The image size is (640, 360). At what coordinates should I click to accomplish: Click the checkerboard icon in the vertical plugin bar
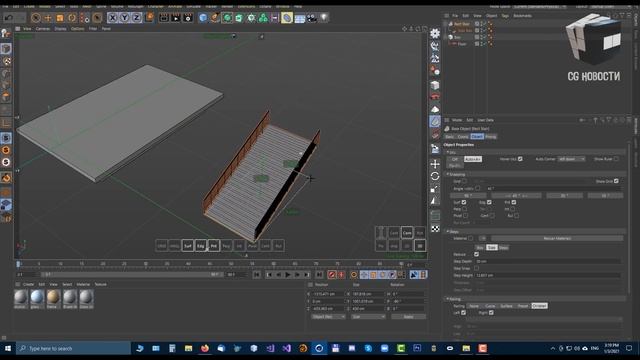(x=435, y=229)
